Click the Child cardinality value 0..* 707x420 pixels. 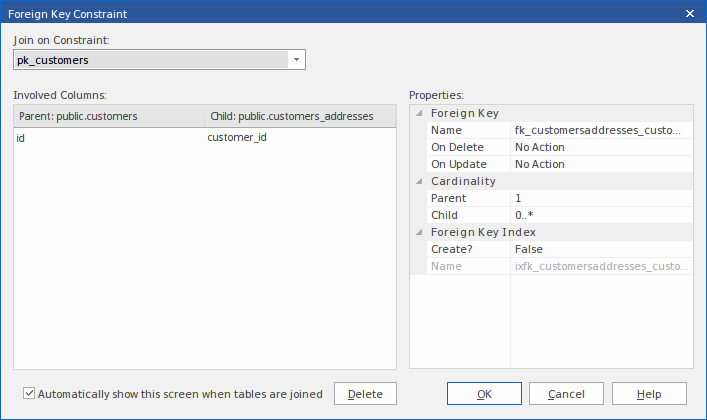[x=600, y=215]
